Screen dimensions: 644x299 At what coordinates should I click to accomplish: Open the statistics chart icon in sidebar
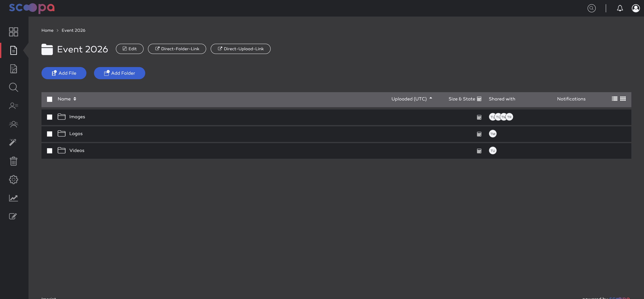point(13,198)
